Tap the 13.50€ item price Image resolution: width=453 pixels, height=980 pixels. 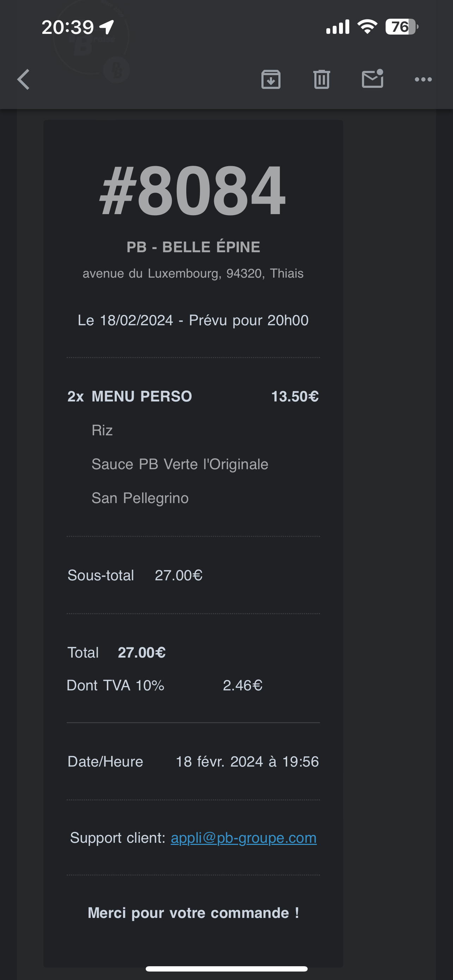click(295, 397)
